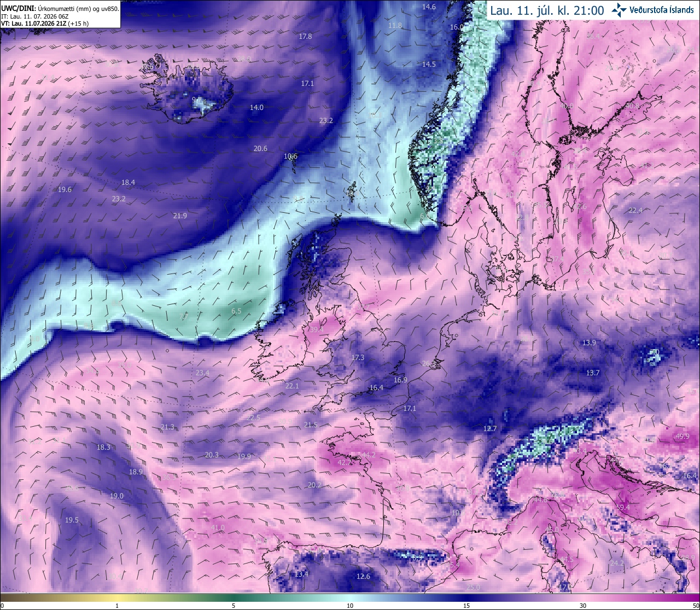
Task: Click the 12.7 value north of the Alps
Action: 490,428
